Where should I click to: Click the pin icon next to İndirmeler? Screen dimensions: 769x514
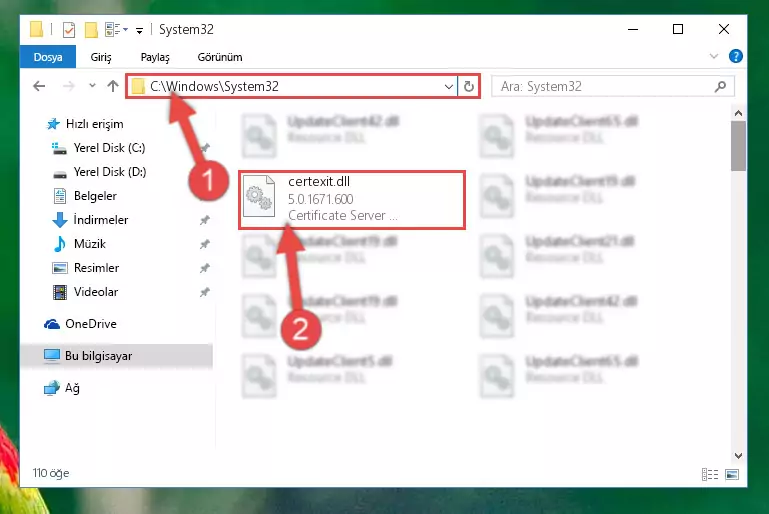coord(205,220)
